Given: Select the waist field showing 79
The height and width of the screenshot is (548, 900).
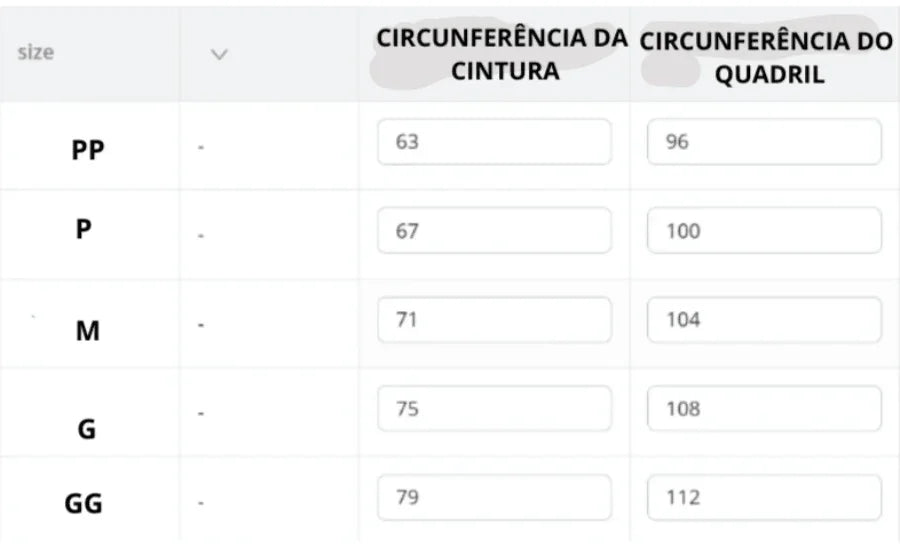Looking at the screenshot, I should [494, 498].
